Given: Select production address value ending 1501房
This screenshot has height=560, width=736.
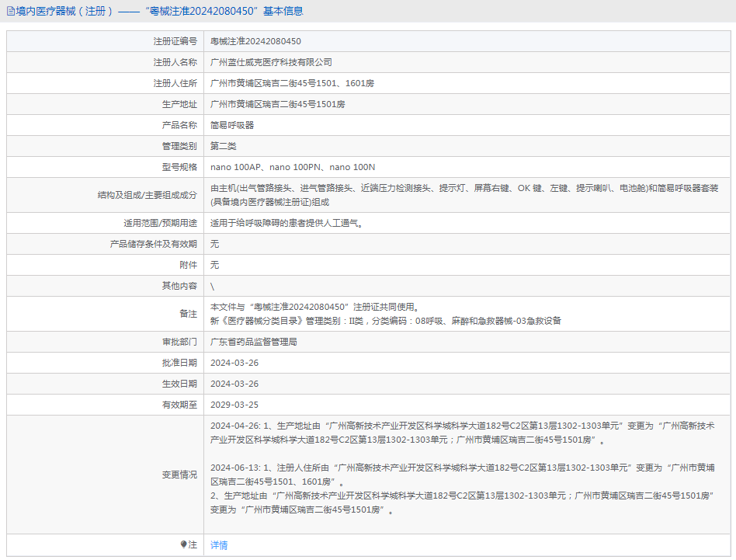Looking at the screenshot, I should click(278, 104).
